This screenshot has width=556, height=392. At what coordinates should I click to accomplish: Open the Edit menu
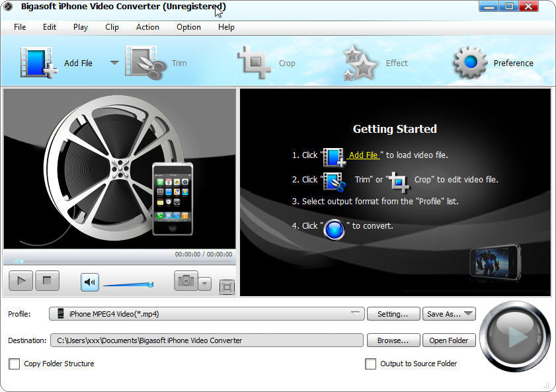point(50,27)
